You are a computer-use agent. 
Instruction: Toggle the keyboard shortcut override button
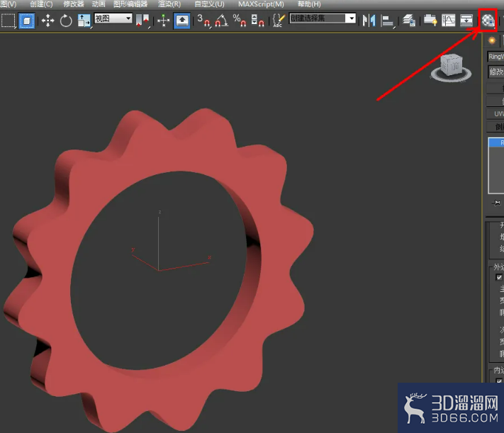click(x=182, y=21)
